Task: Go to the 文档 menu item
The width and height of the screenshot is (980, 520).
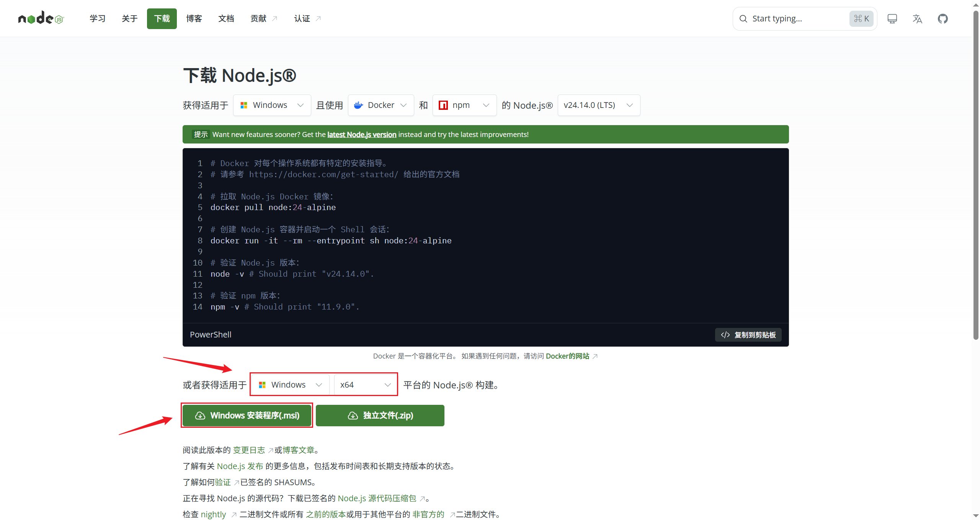Action: pos(226,19)
